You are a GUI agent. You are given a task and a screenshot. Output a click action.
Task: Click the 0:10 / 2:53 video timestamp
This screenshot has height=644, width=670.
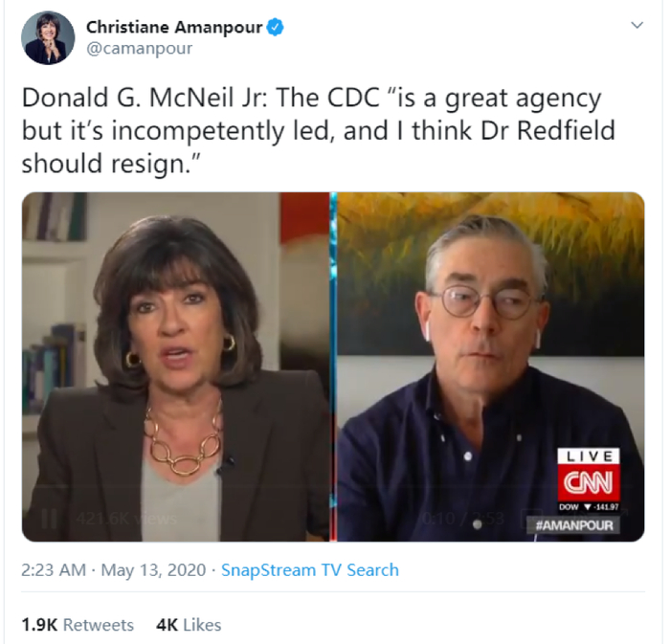click(x=463, y=519)
